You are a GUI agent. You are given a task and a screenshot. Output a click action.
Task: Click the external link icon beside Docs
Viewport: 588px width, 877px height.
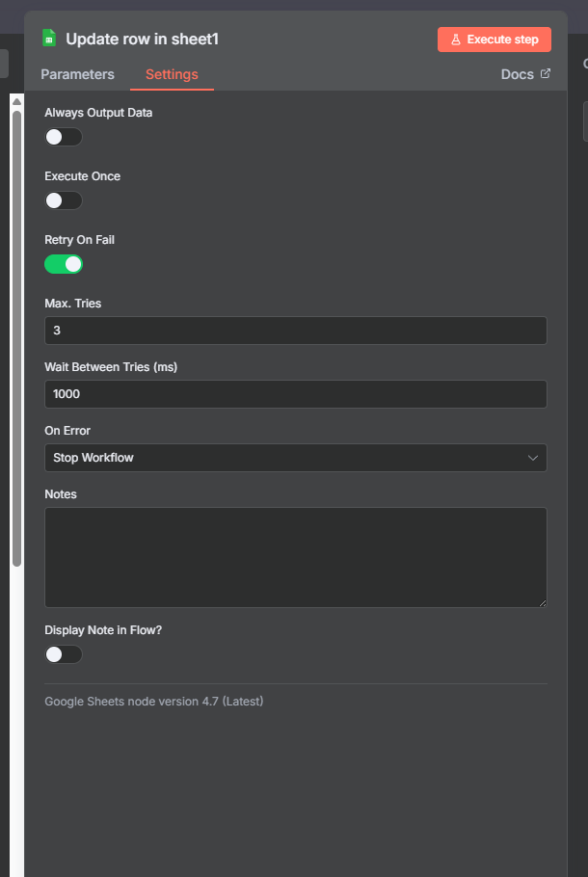[x=546, y=74]
